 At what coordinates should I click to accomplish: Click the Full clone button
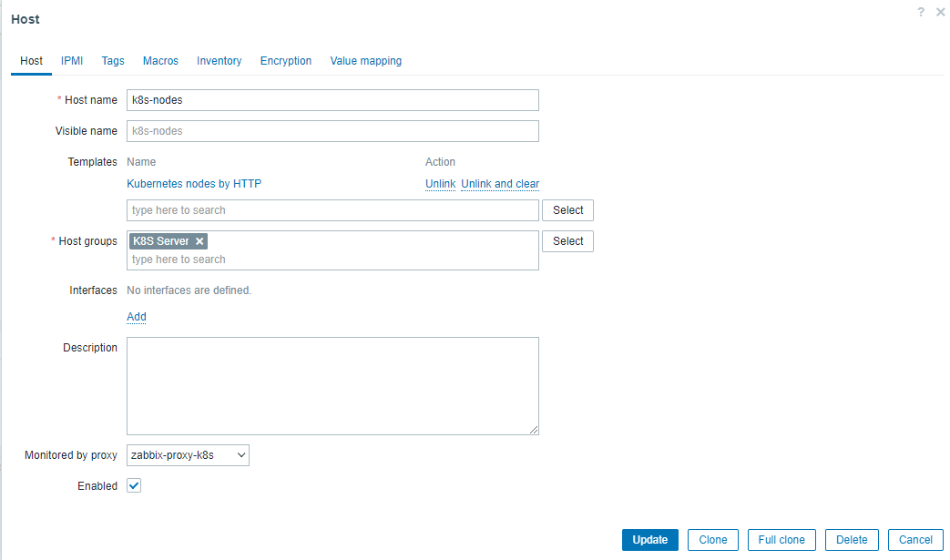pyautogui.click(x=781, y=540)
